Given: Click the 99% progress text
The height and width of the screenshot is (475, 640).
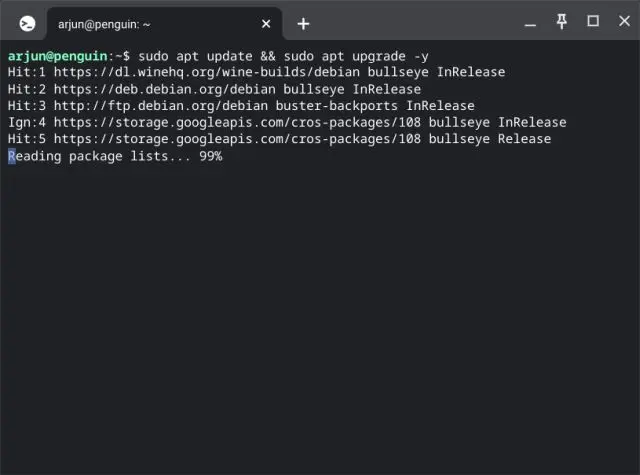Looking at the screenshot, I should pyautogui.click(x=210, y=156).
